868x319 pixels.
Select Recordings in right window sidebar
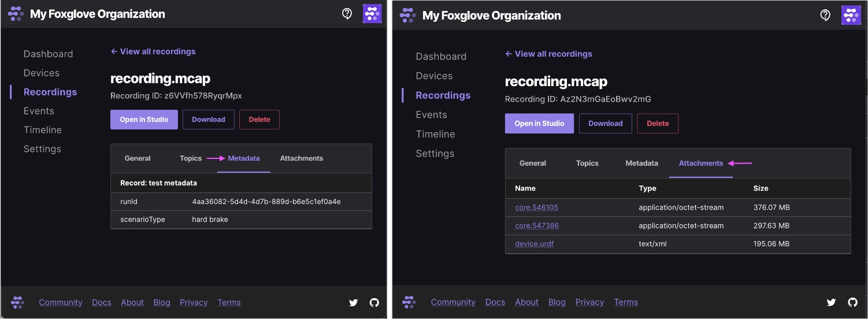pyautogui.click(x=443, y=95)
